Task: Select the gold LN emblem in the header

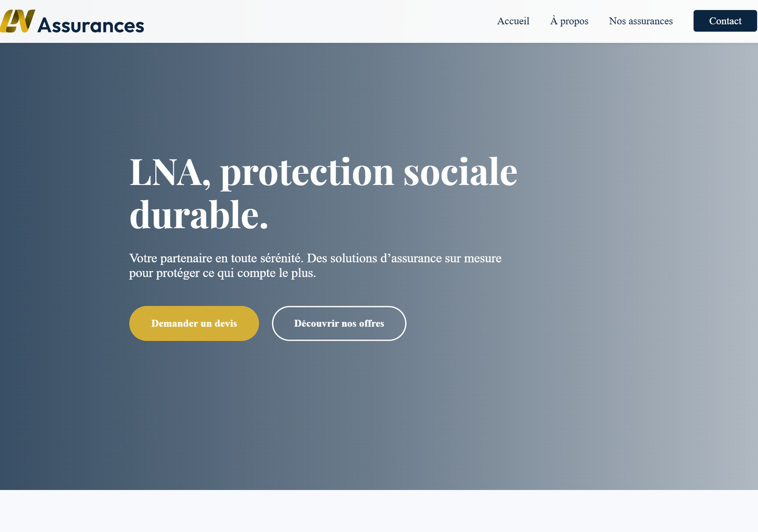Action: click(17, 20)
